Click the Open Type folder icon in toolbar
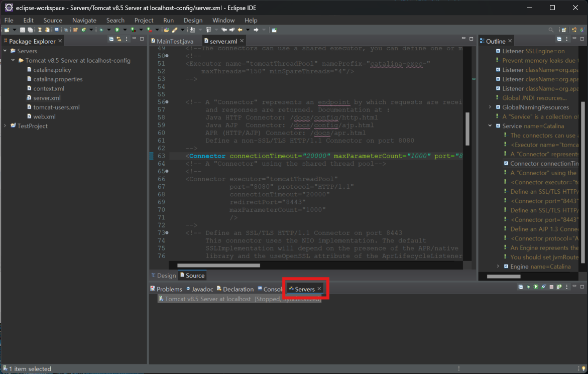 [166, 30]
